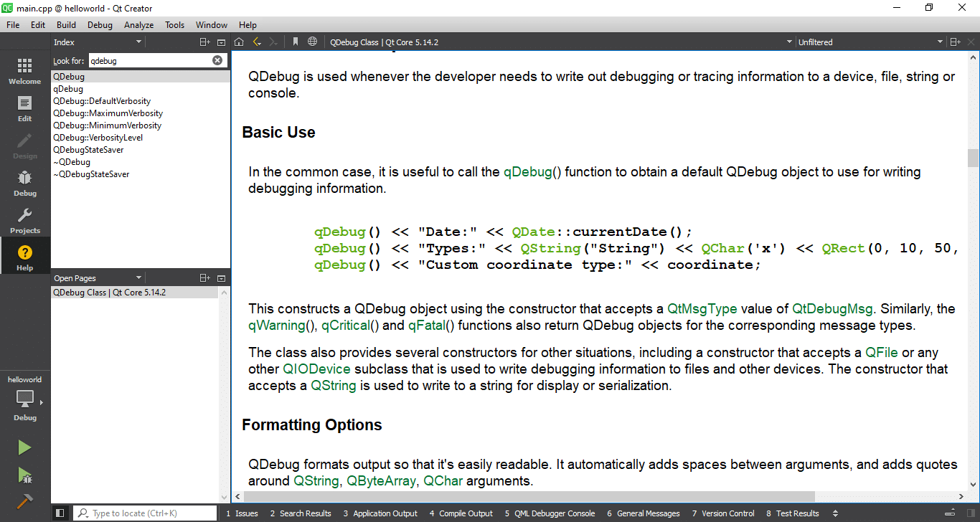Image resolution: width=980 pixels, height=522 pixels.
Task: Open the Projects mode
Action: pyautogui.click(x=24, y=221)
